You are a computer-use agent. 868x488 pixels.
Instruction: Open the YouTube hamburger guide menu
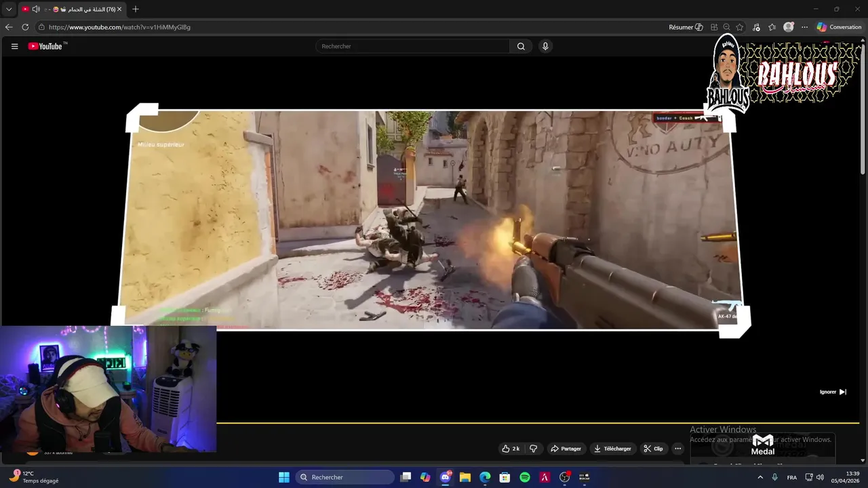point(14,46)
